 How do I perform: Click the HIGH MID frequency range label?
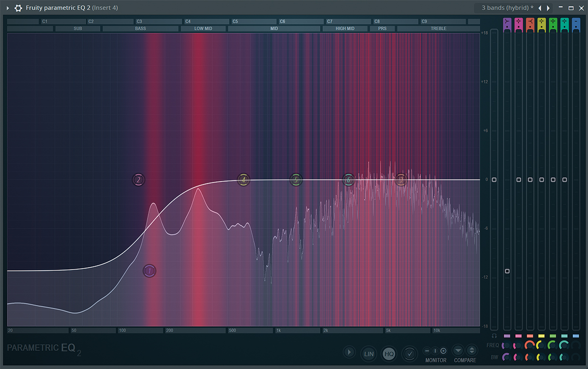345,29
